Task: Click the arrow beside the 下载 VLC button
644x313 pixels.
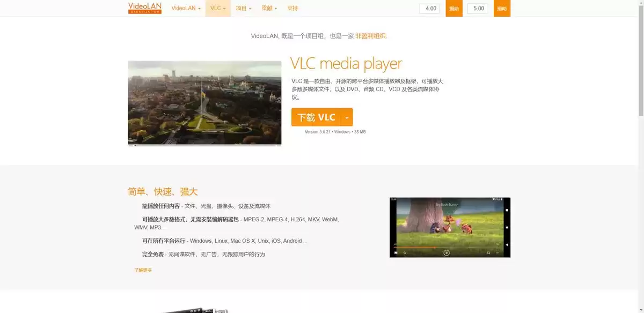Action: (x=347, y=117)
